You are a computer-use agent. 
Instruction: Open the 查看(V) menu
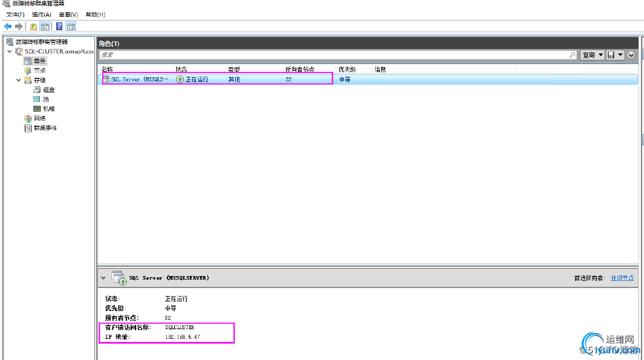(x=68, y=14)
